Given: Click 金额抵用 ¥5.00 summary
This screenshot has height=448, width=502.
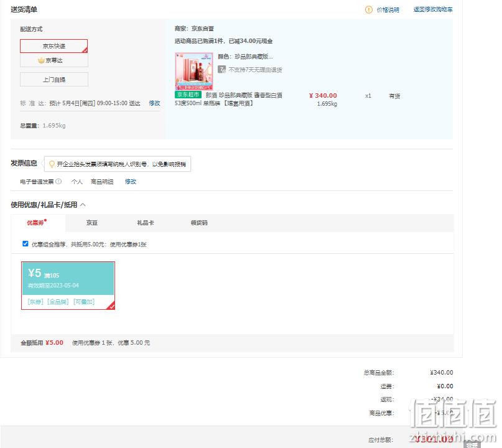Looking at the screenshot, I should [42, 343].
